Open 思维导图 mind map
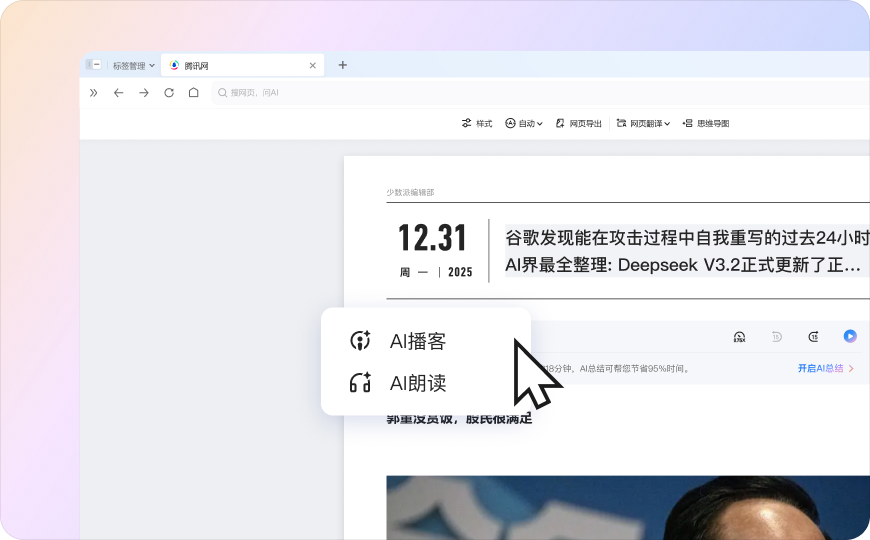The height and width of the screenshot is (540, 870). pos(705,123)
